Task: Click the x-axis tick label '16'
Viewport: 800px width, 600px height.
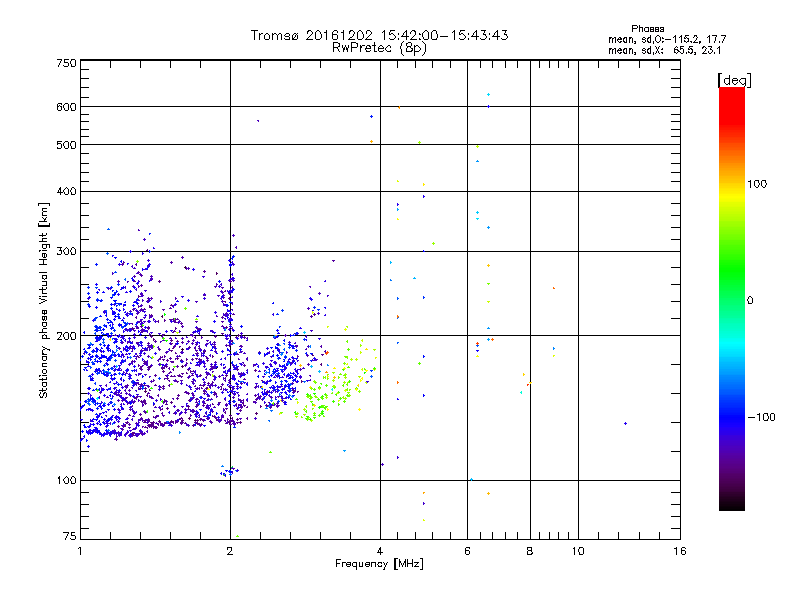Action: pos(680,551)
